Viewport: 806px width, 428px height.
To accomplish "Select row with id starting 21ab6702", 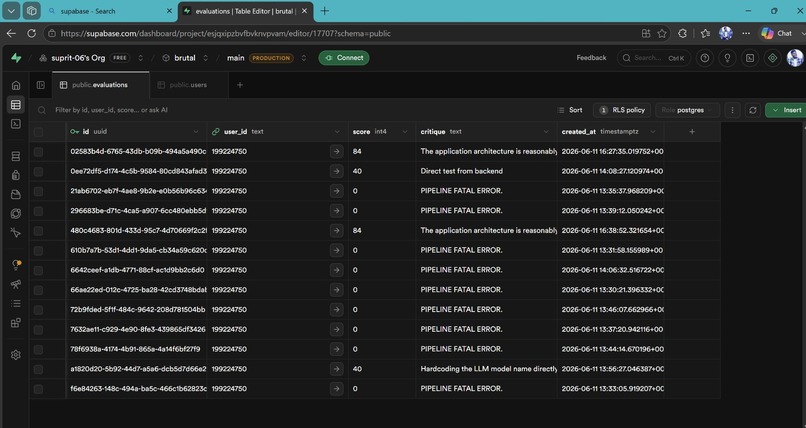I will 39,191.
